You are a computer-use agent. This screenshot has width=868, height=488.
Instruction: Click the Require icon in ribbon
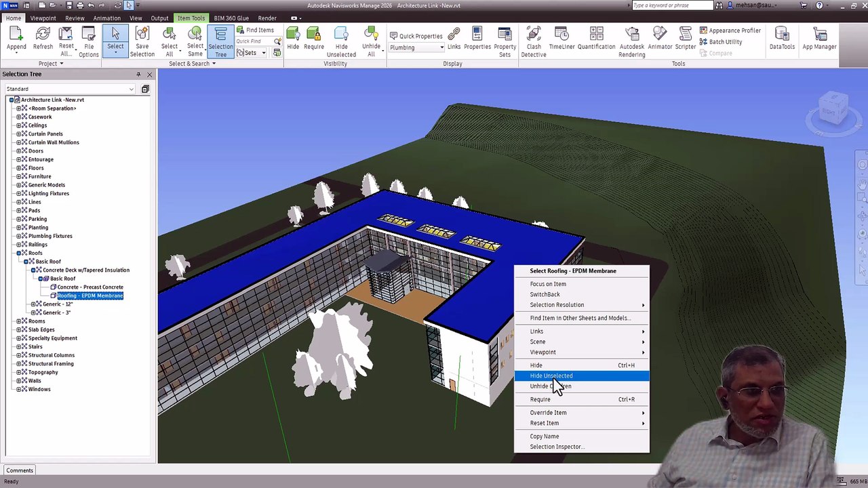click(x=313, y=39)
